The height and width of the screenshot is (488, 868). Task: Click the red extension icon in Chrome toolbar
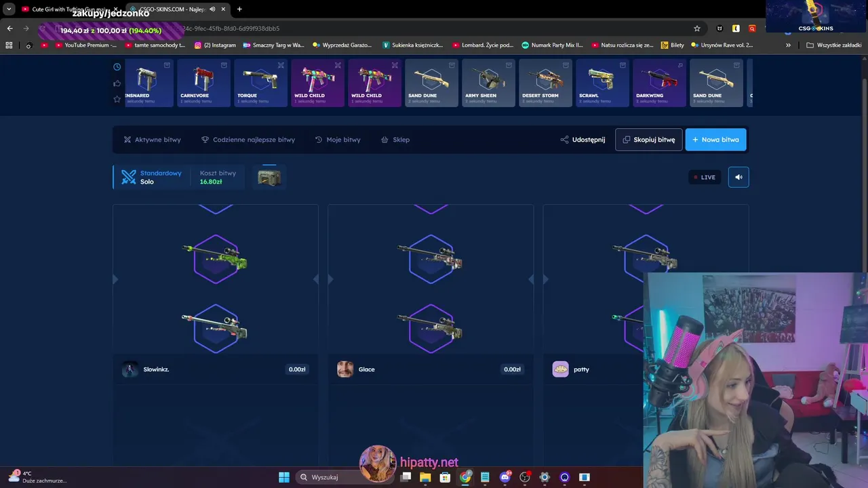(752, 28)
